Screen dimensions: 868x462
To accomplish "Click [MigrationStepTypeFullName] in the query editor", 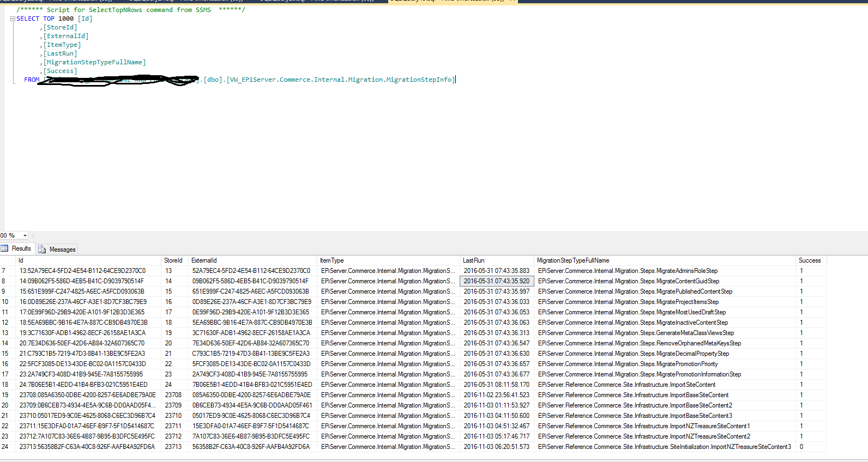I will (94, 62).
